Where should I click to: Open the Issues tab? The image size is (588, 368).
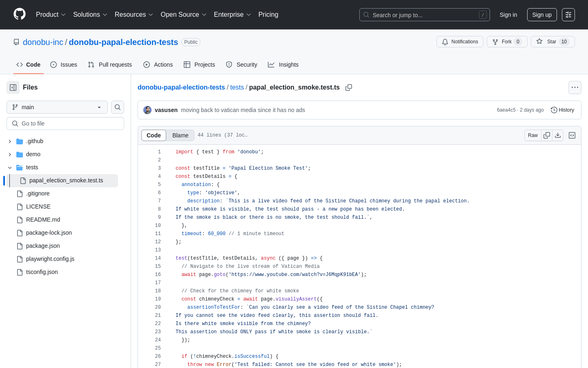64,65
